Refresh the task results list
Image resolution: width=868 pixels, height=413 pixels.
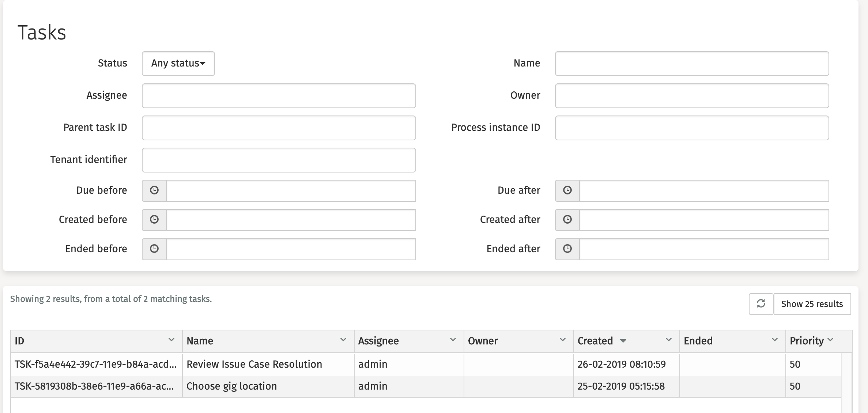[x=761, y=304]
